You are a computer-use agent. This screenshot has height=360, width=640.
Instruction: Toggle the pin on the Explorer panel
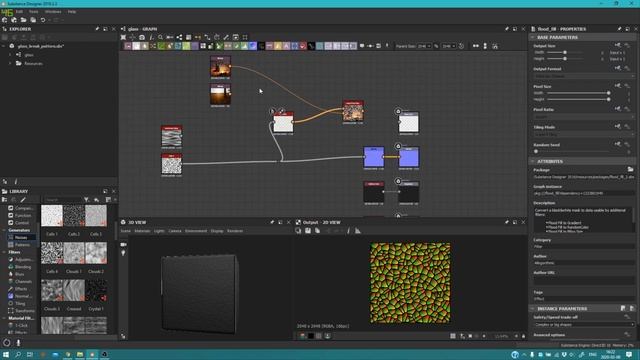coord(97,29)
